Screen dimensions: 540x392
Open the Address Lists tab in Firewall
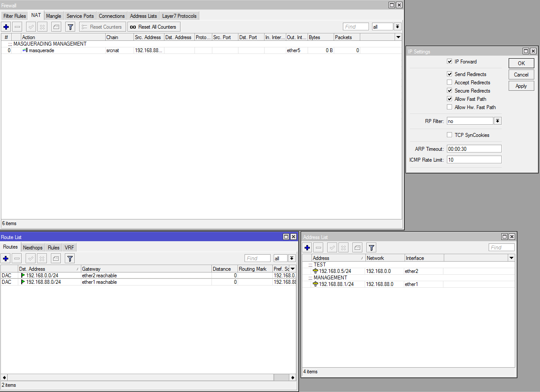point(144,16)
